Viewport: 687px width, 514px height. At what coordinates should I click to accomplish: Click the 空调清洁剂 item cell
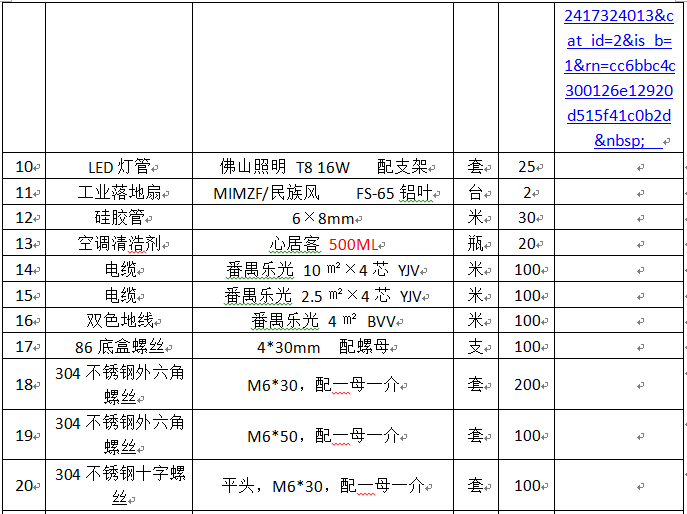coord(116,244)
